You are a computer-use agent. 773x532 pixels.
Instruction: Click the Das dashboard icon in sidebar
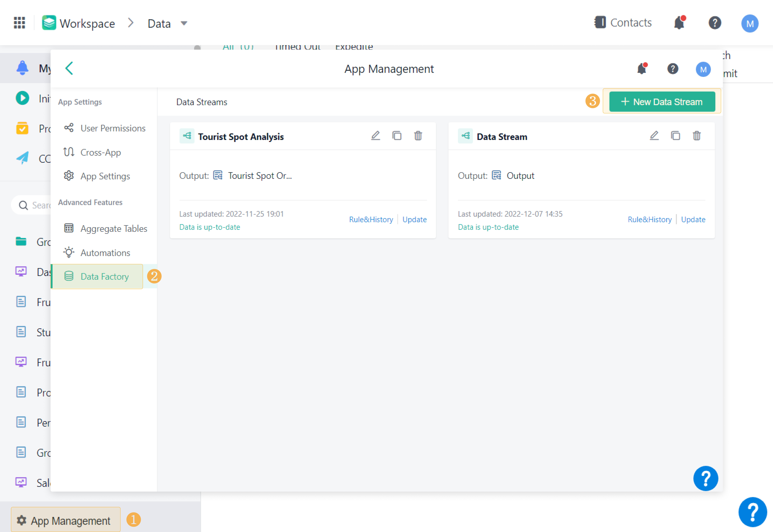pos(21,271)
